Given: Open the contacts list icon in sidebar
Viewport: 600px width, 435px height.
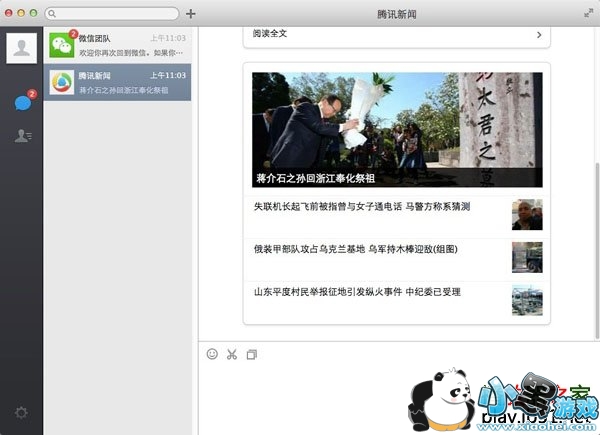Looking at the screenshot, I should click(x=23, y=136).
